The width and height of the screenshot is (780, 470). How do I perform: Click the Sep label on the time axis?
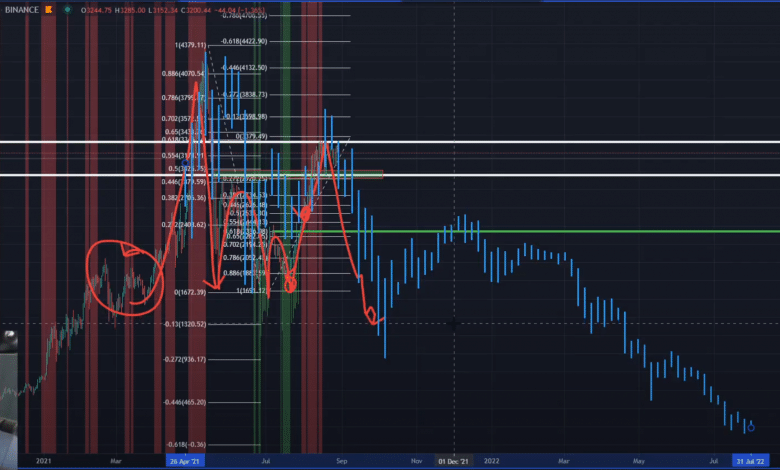341,461
